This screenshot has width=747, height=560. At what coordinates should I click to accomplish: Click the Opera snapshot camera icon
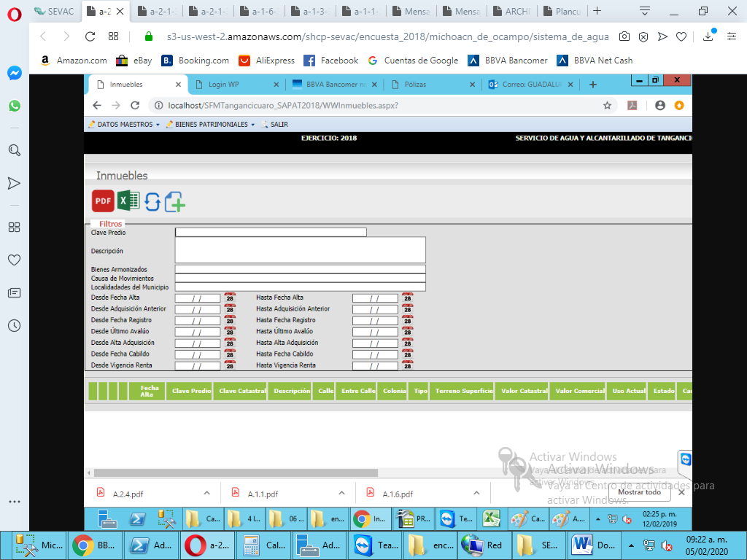click(x=624, y=36)
